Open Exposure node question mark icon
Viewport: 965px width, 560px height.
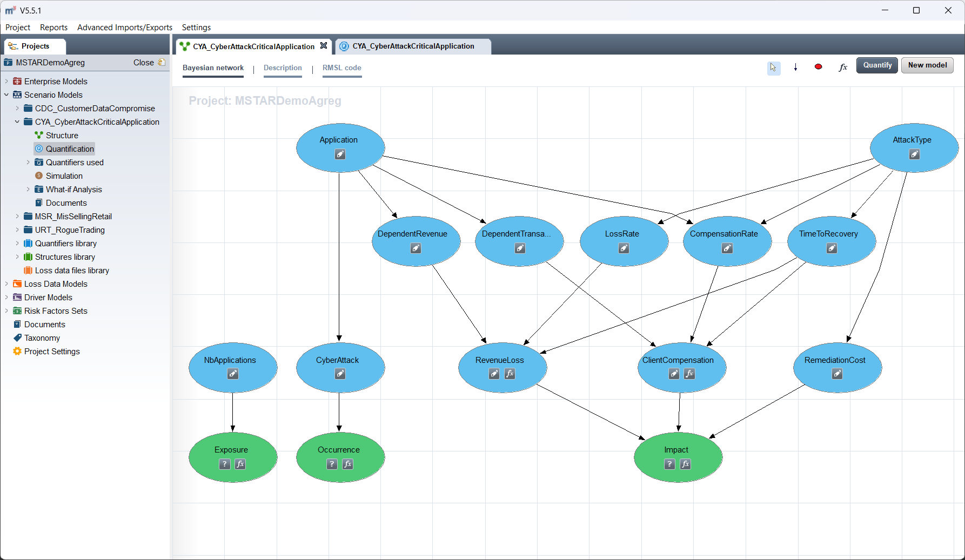pos(224,464)
